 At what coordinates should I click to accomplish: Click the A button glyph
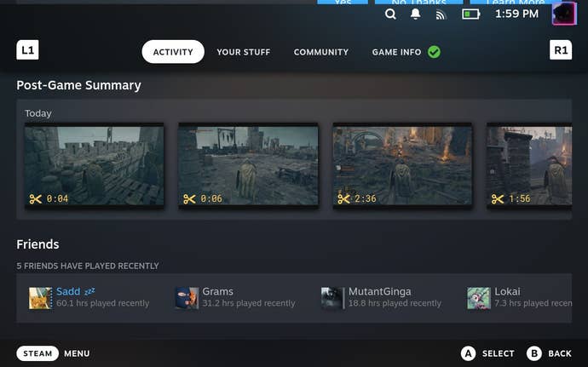[468, 353]
